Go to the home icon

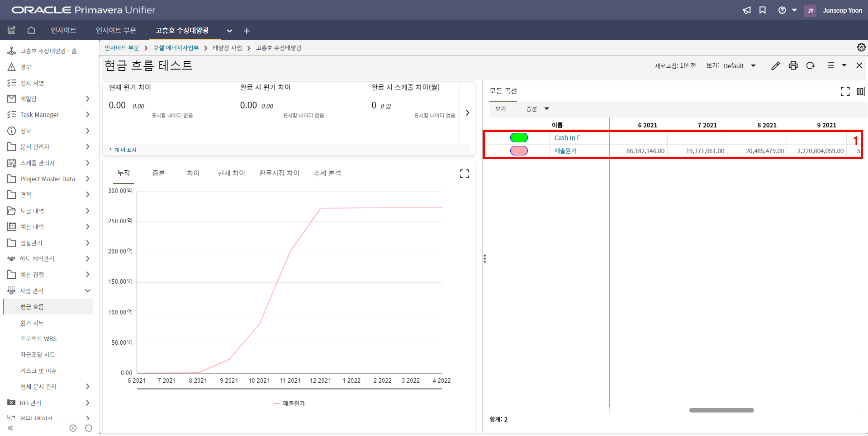coord(31,30)
